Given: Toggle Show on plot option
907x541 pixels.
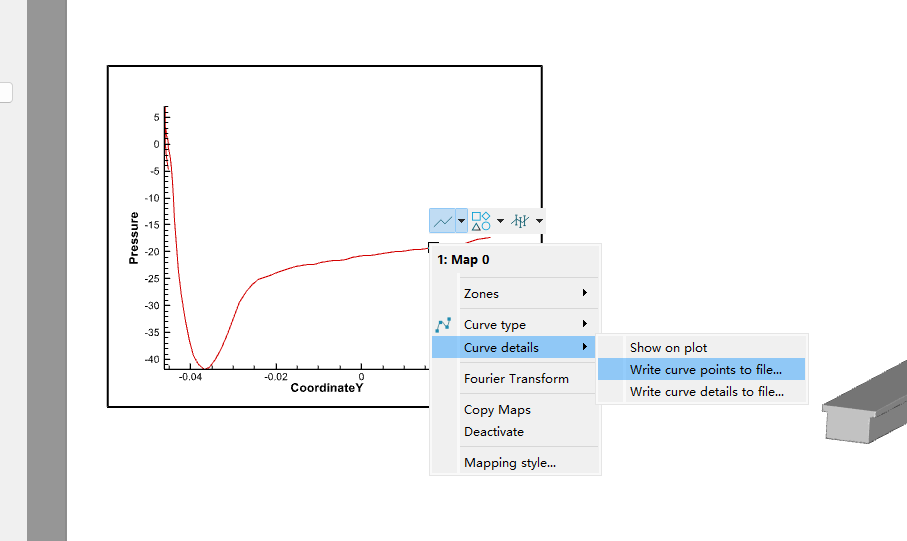Looking at the screenshot, I should click(x=668, y=348).
